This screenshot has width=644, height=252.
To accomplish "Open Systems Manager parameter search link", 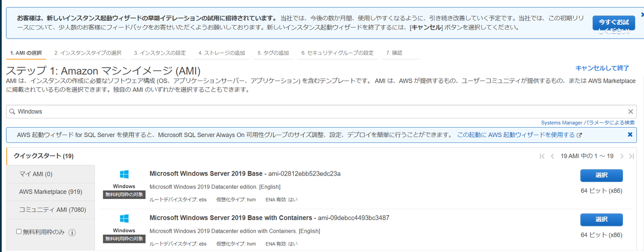I will point(587,123).
